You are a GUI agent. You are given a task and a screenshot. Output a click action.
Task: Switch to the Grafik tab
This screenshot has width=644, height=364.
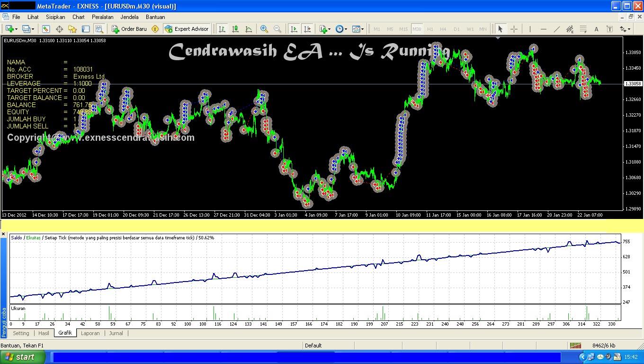(x=65, y=333)
